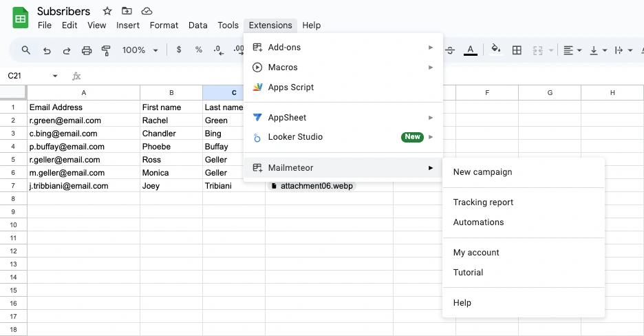Open the Tools menu

[x=228, y=25]
